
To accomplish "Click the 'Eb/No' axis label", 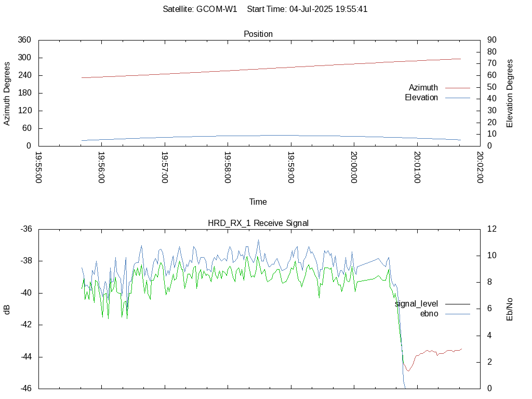I will click(x=510, y=310).
